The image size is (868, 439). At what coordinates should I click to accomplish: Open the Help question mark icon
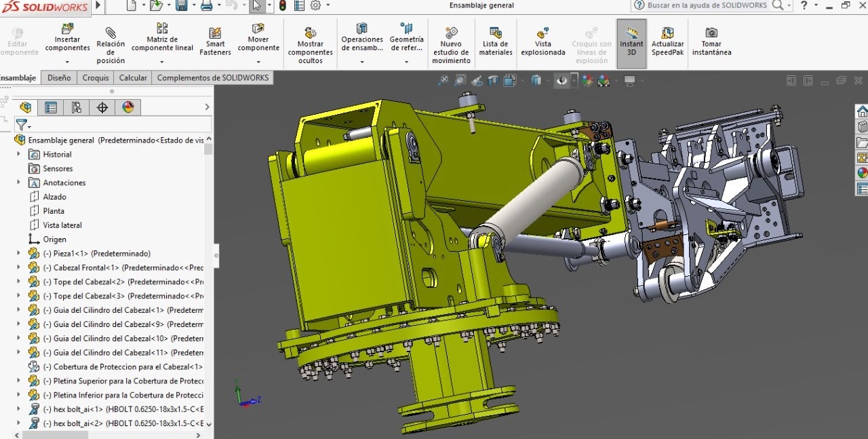tap(804, 5)
